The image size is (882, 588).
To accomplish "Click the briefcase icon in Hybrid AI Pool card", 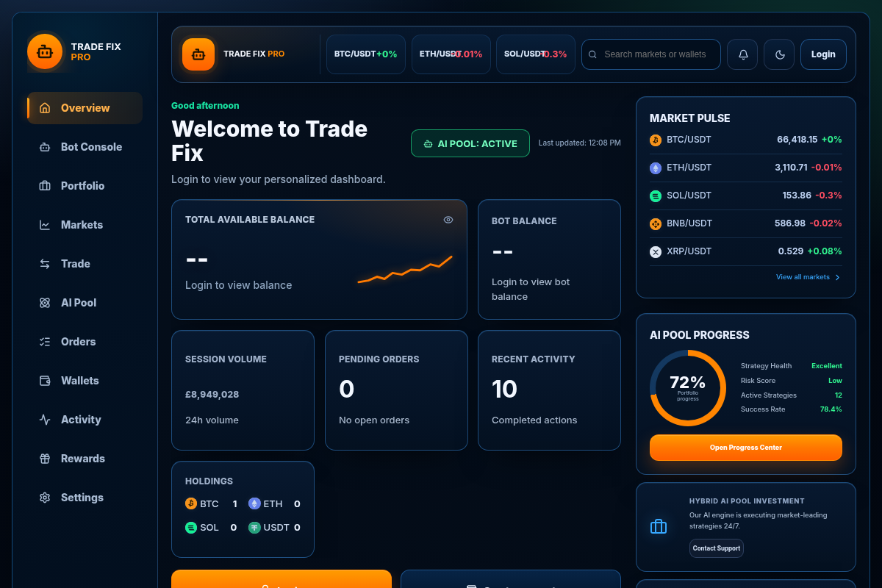I will pos(659,526).
